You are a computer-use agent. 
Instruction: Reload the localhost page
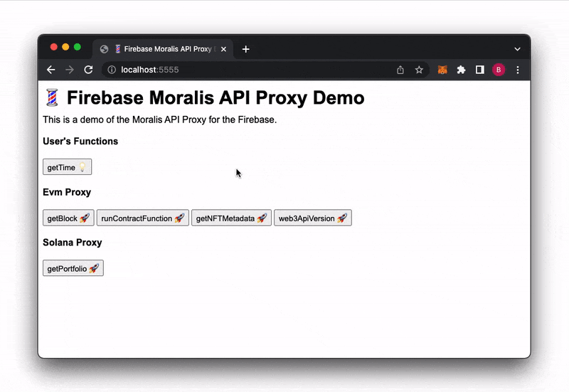[x=88, y=70]
